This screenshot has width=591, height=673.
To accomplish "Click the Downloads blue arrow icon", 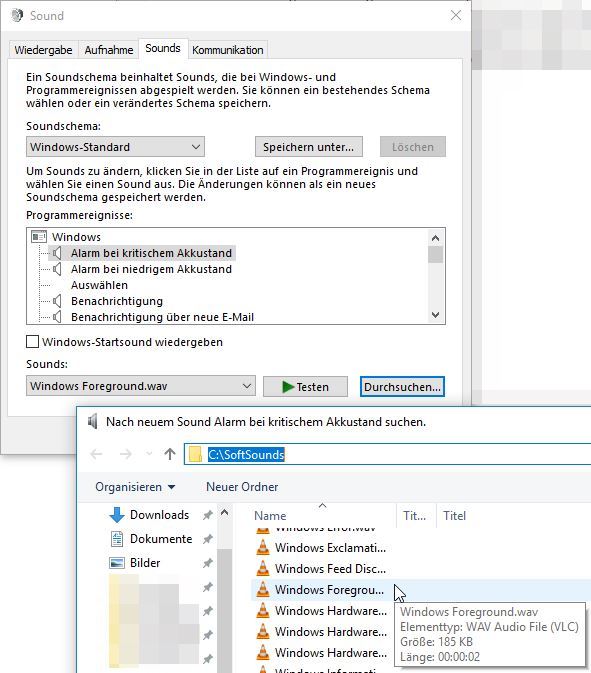I will point(117,515).
